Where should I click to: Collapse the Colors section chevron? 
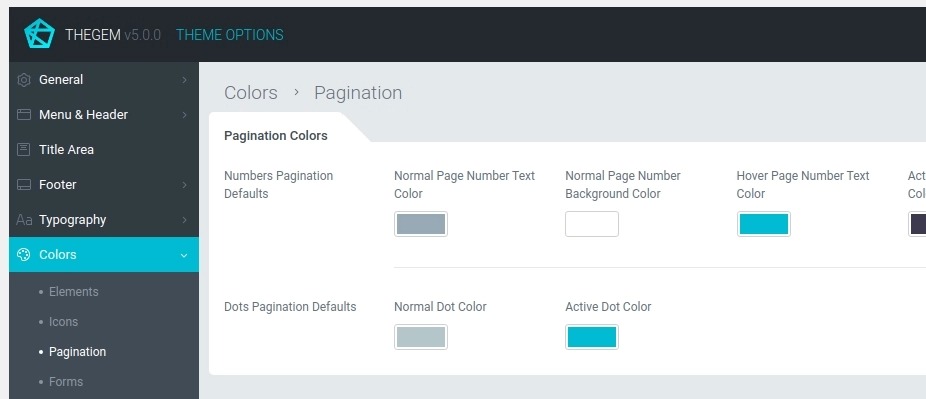click(184, 255)
